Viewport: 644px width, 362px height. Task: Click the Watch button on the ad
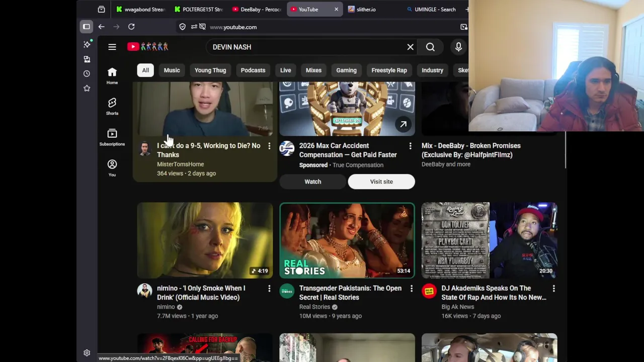pyautogui.click(x=312, y=182)
